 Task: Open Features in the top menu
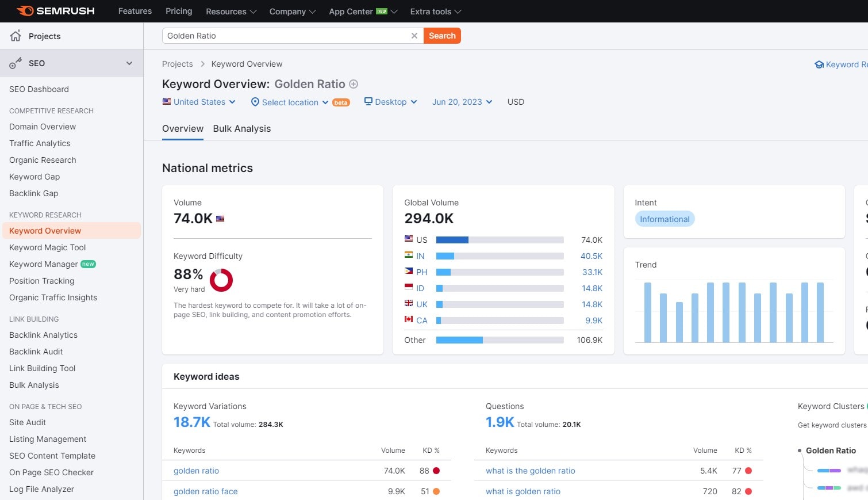click(x=135, y=11)
